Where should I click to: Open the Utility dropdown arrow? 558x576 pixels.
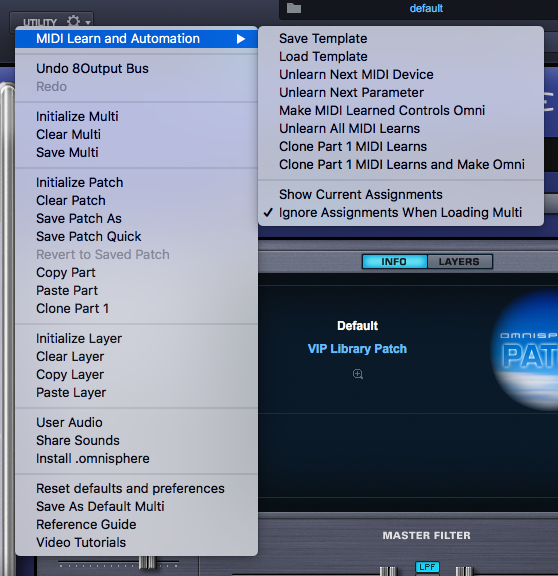pyautogui.click(x=88, y=22)
